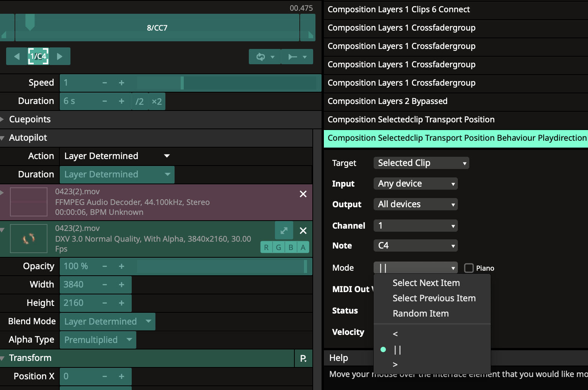Enable the Piano checkbox

pos(469,268)
